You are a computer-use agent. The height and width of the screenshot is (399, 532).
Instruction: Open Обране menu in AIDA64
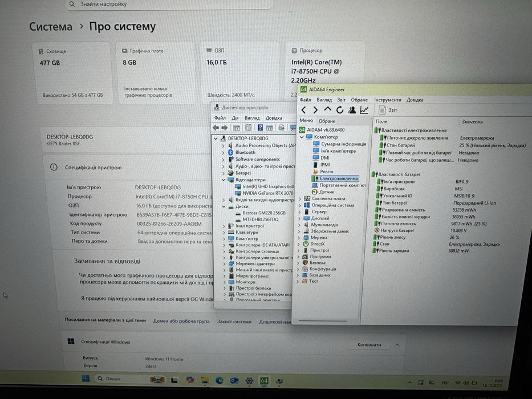click(359, 100)
